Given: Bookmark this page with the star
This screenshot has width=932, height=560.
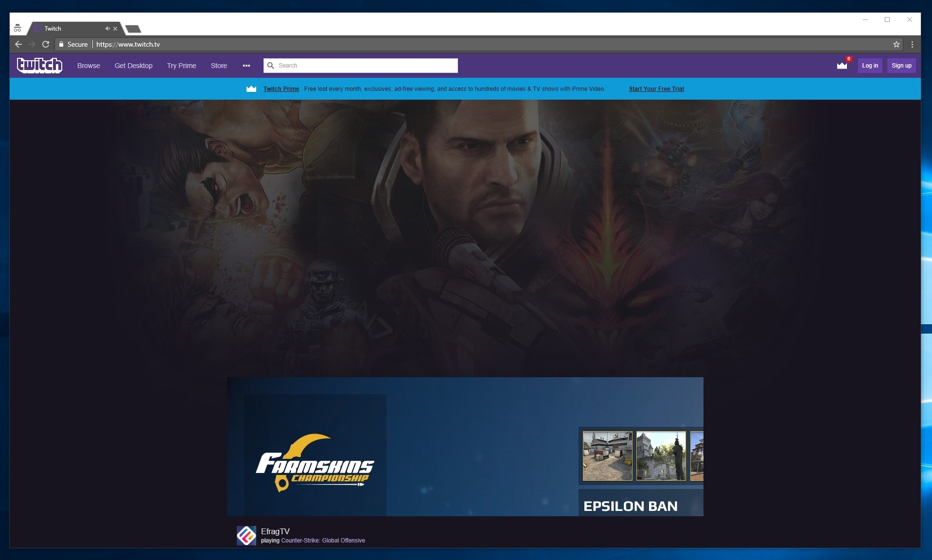Looking at the screenshot, I should 897,44.
